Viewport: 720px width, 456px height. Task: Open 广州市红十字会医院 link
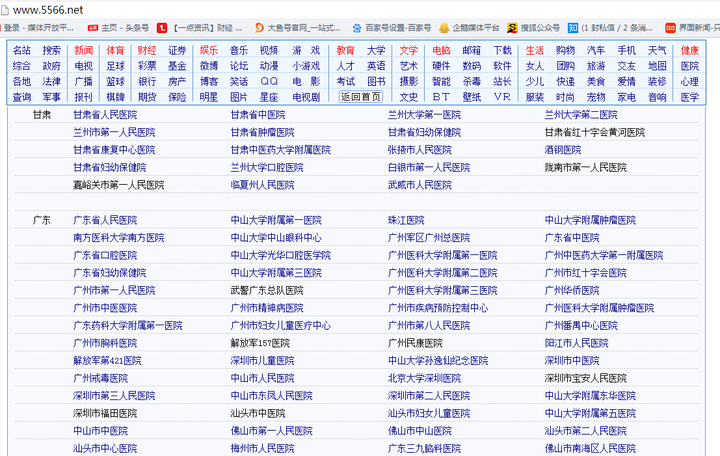[585, 273]
